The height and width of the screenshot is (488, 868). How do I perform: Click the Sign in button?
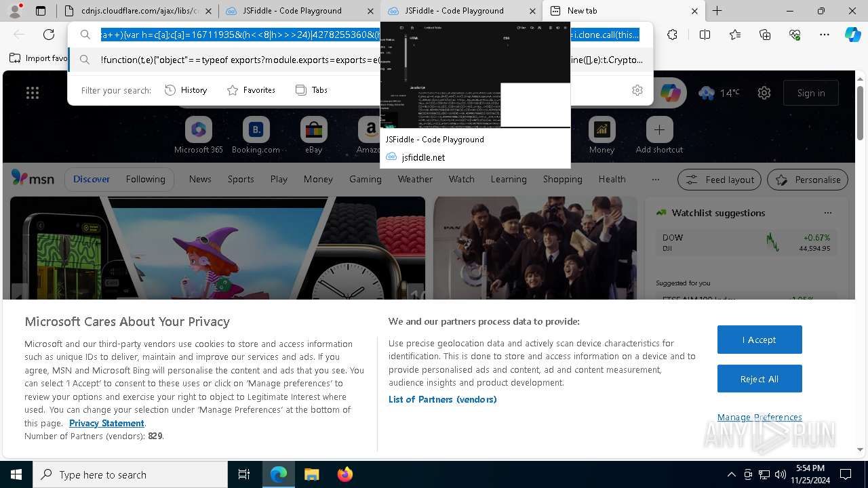811,93
